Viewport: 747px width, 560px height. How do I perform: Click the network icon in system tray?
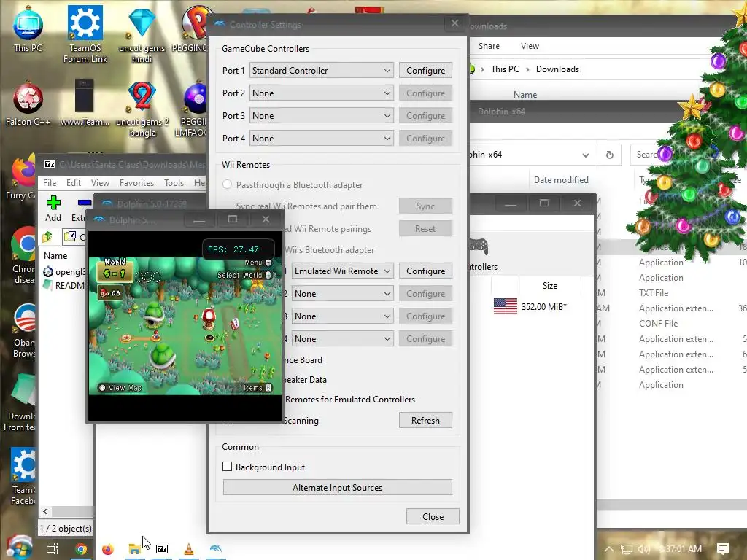click(627, 549)
